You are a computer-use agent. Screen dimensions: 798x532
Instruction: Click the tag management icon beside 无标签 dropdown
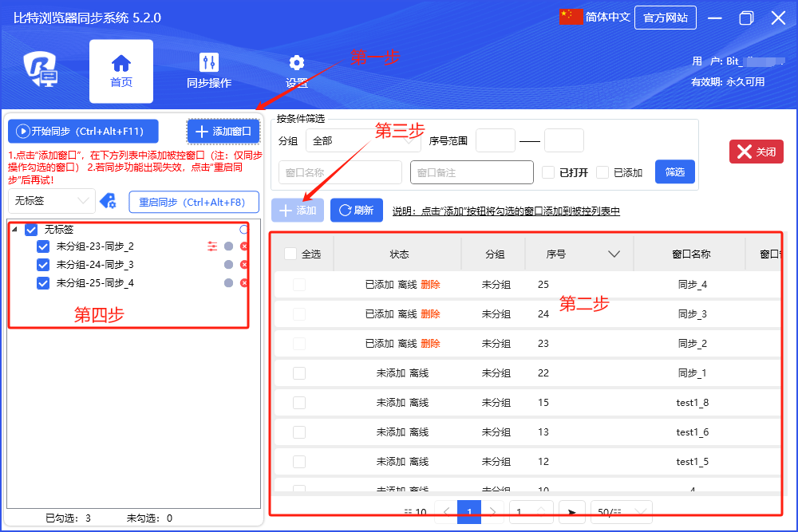coord(108,201)
